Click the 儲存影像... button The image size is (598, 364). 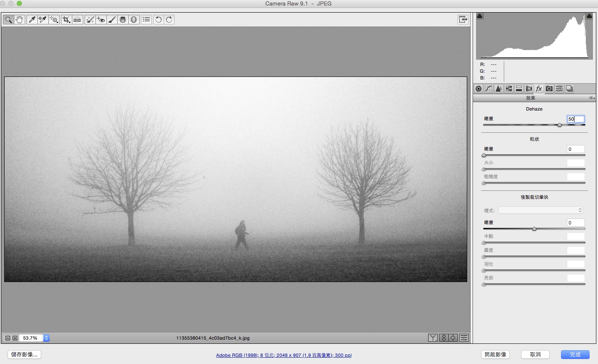pos(24,355)
